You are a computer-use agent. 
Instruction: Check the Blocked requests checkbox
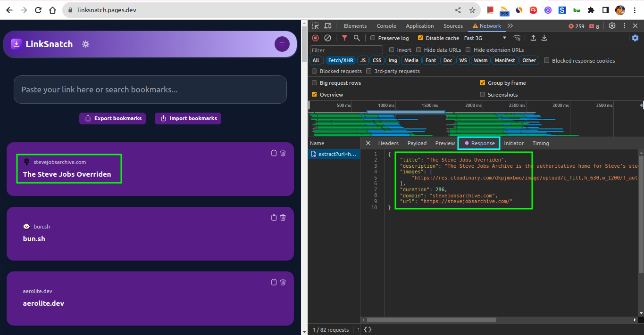[314, 71]
